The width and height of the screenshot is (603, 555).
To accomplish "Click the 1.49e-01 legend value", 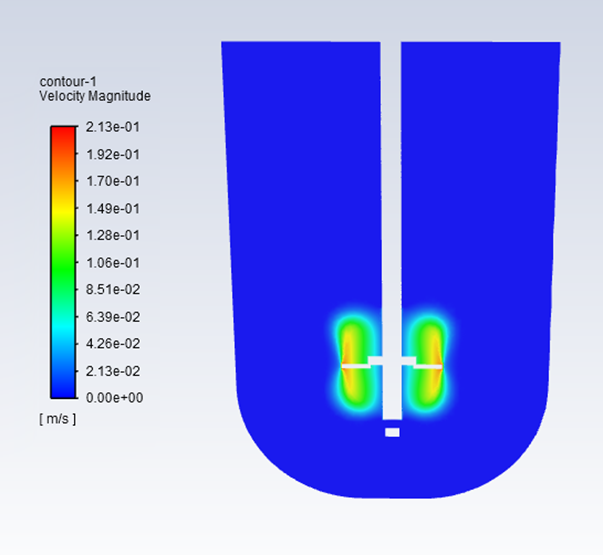I will pos(113,208).
